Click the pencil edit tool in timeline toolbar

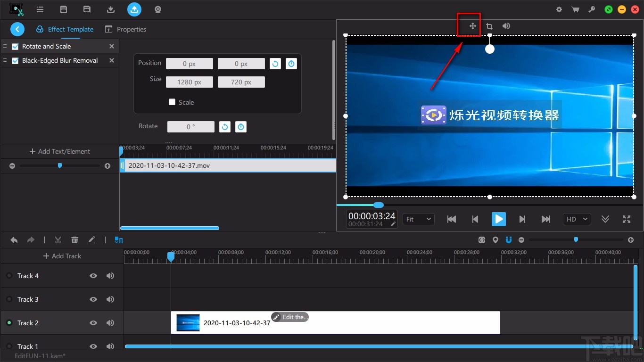point(91,240)
